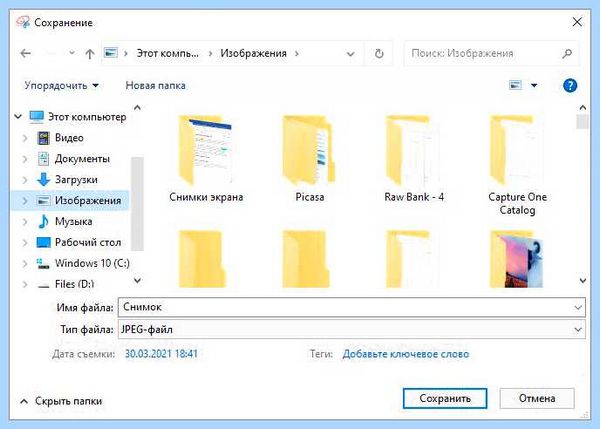Select 'Windows 10 (C:)' drive

[92, 263]
